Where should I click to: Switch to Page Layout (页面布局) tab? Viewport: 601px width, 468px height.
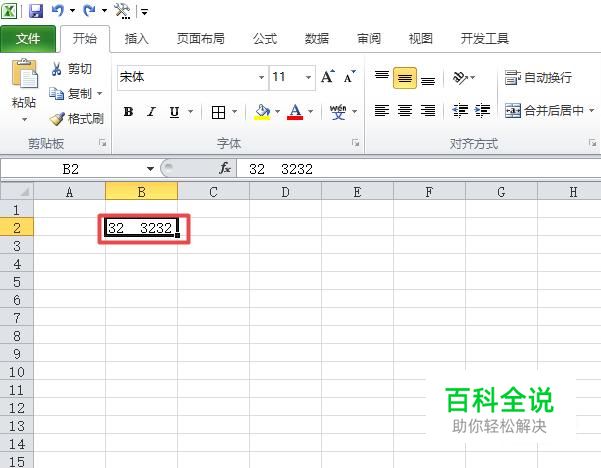(x=200, y=39)
